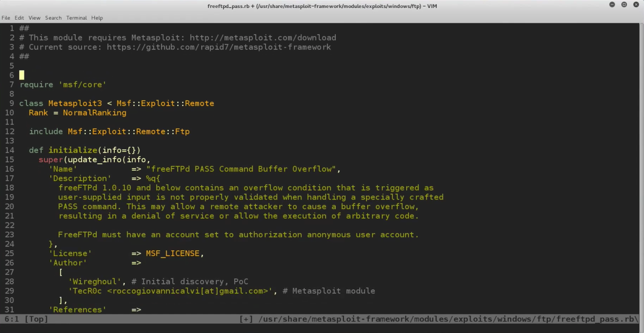Click the '# Metasploit module' comment
Image resolution: width=644 pixels, height=333 pixels.
click(x=329, y=291)
